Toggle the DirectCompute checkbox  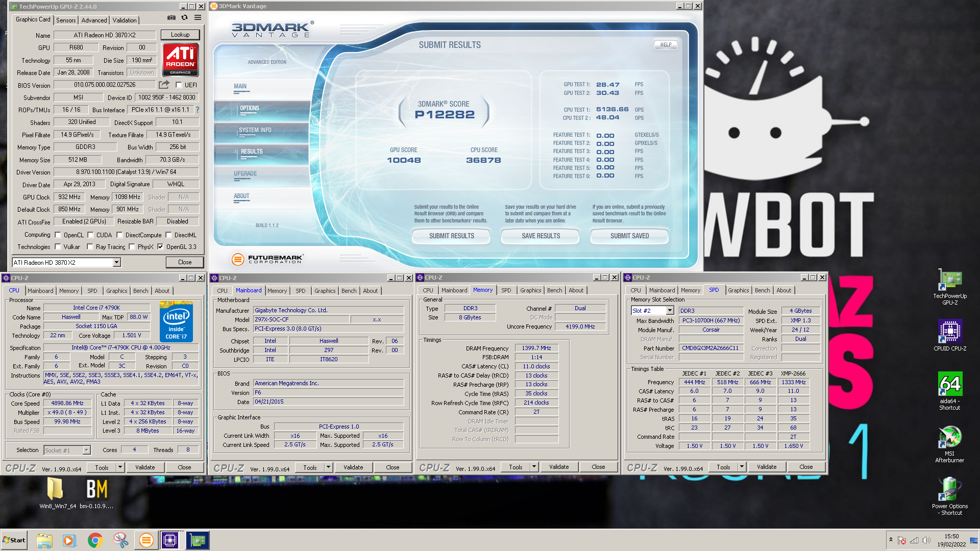[x=119, y=235]
